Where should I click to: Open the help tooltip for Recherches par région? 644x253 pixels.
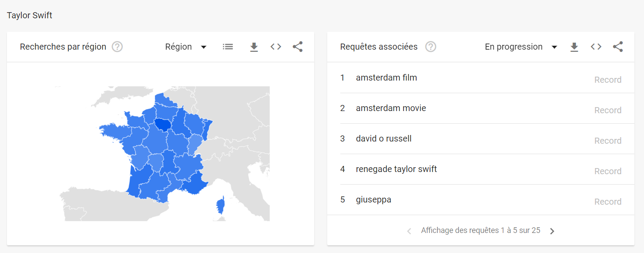click(x=117, y=47)
